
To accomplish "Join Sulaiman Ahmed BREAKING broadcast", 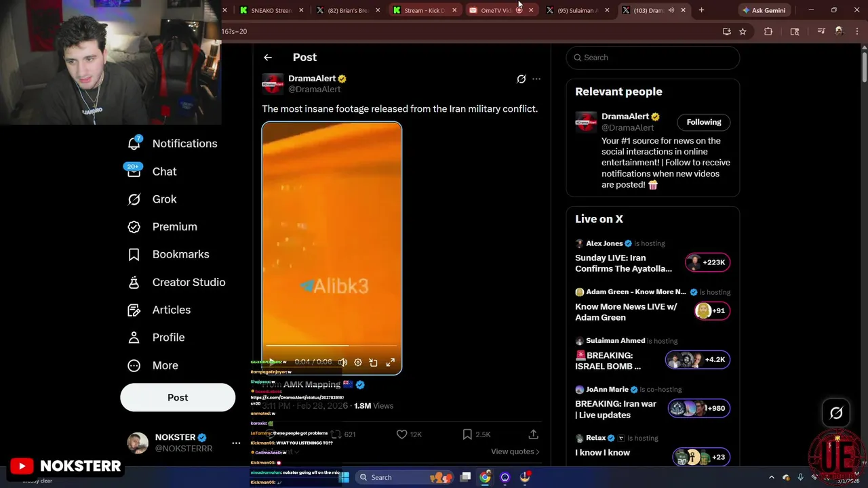I will [x=652, y=355].
